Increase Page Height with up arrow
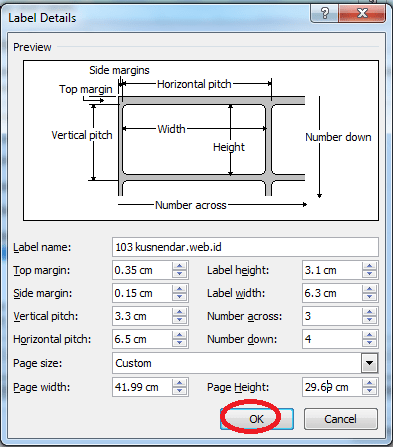This screenshot has height=447, width=393. click(370, 383)
